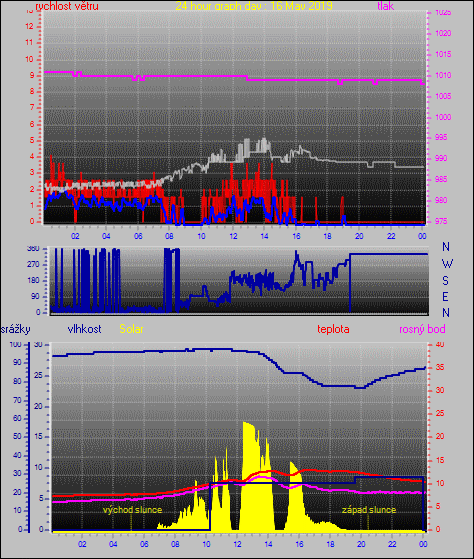This screenshot has width=474, height=559.
Task: Click the "vlhkost" humidity label
Action: pos(84,329)
